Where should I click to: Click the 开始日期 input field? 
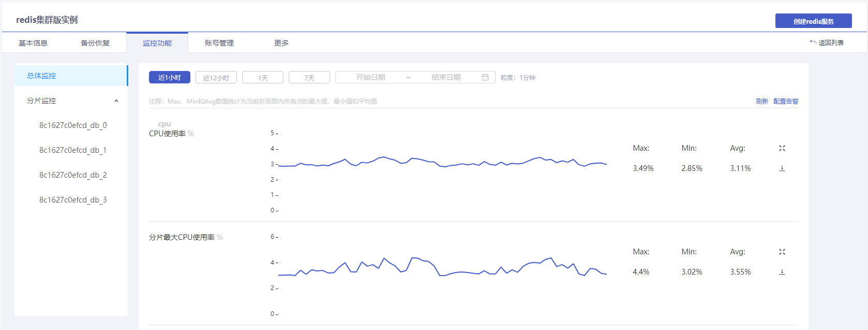click(x=370, y=77)
